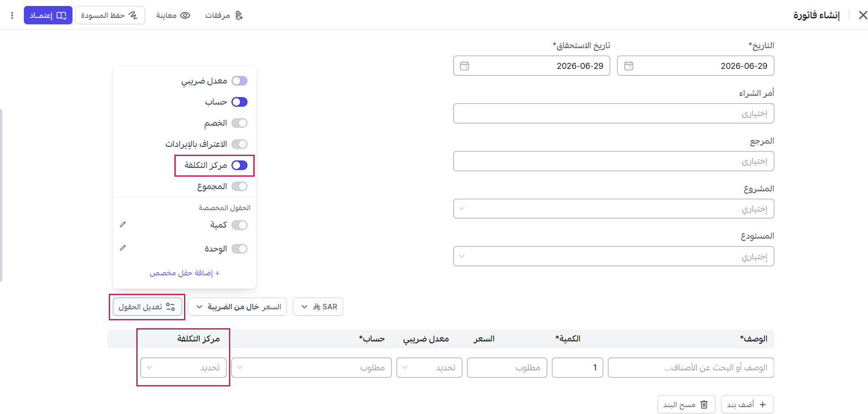Click the preview (معاينة) eye icon
This screenshot has width=868, height=414.
[x=185, y=16]
